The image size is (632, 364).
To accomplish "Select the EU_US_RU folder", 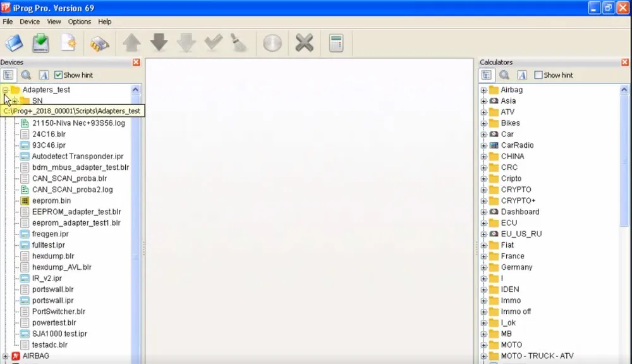I will click(521, 234).
